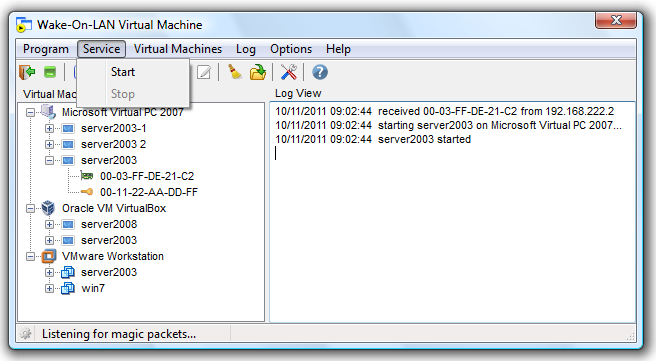Expand server2008 under Oracle VM VirtualBox
This screenshot has height=361, width=656.
click(x=49, y=224)
